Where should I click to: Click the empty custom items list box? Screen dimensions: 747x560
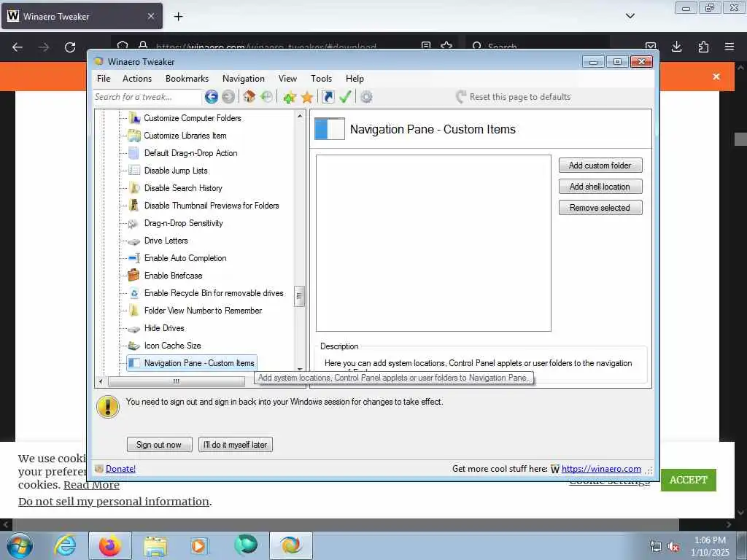433,243
